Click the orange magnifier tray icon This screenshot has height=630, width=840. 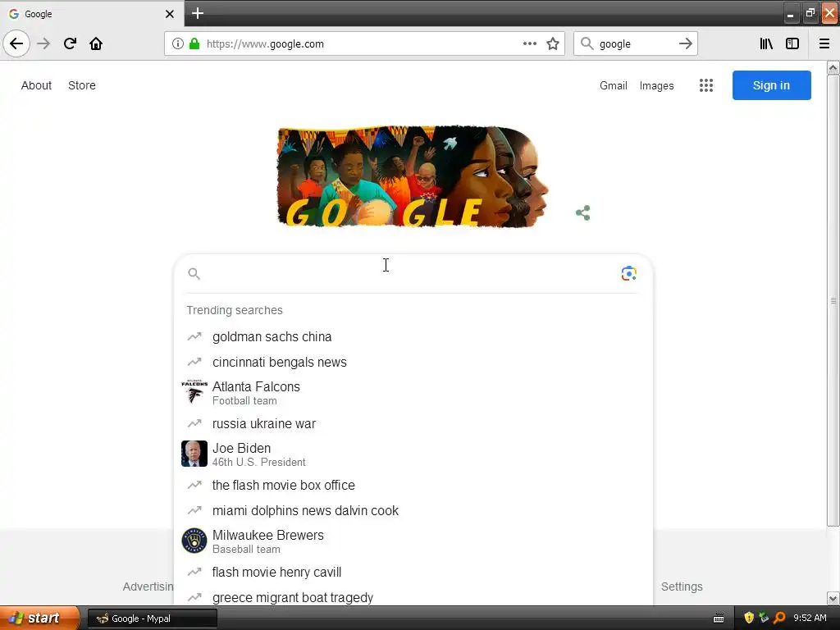tap(779, 618)
